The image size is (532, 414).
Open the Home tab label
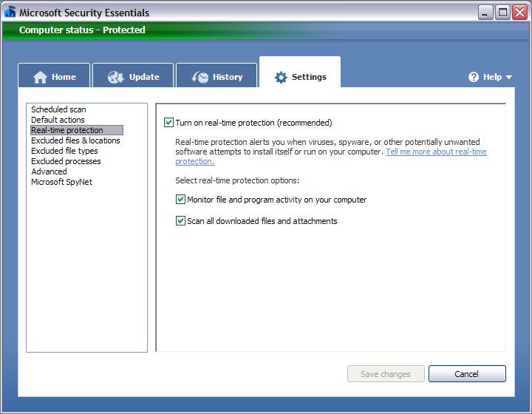tap(64, 77)
